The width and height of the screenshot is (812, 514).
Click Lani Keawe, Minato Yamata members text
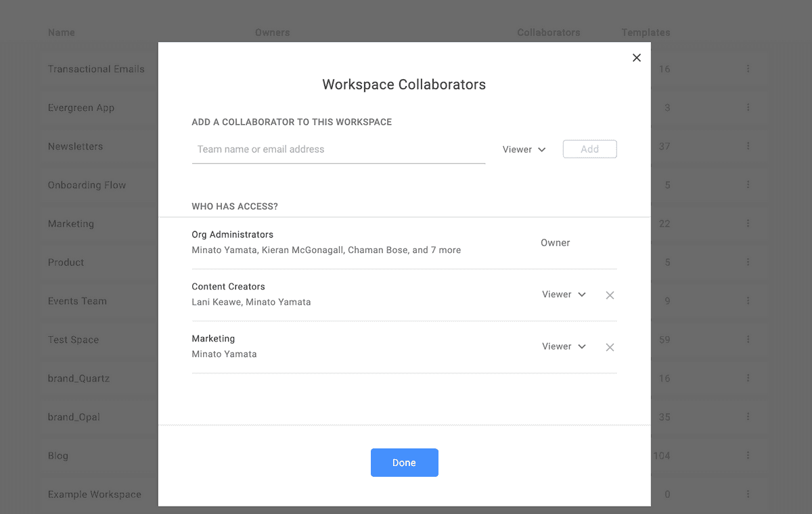coord(251,302)
